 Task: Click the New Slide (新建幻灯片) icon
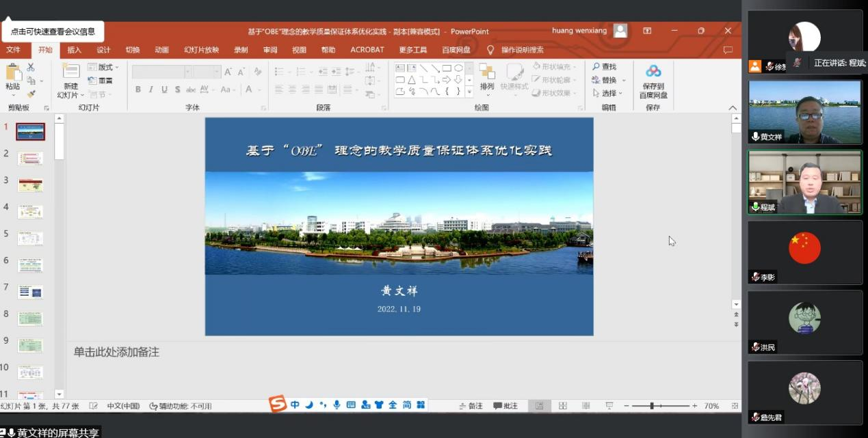click(70, 72)
